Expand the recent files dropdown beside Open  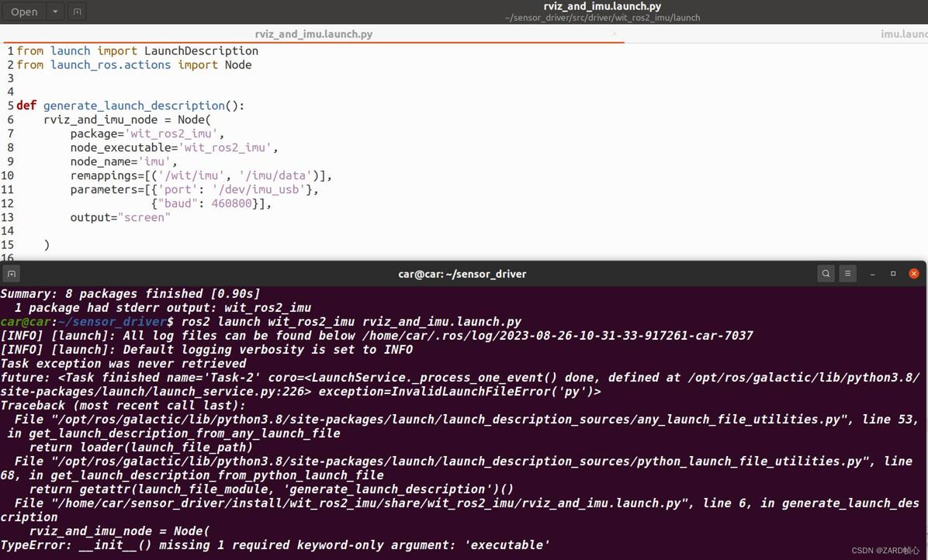coord(55,12)
